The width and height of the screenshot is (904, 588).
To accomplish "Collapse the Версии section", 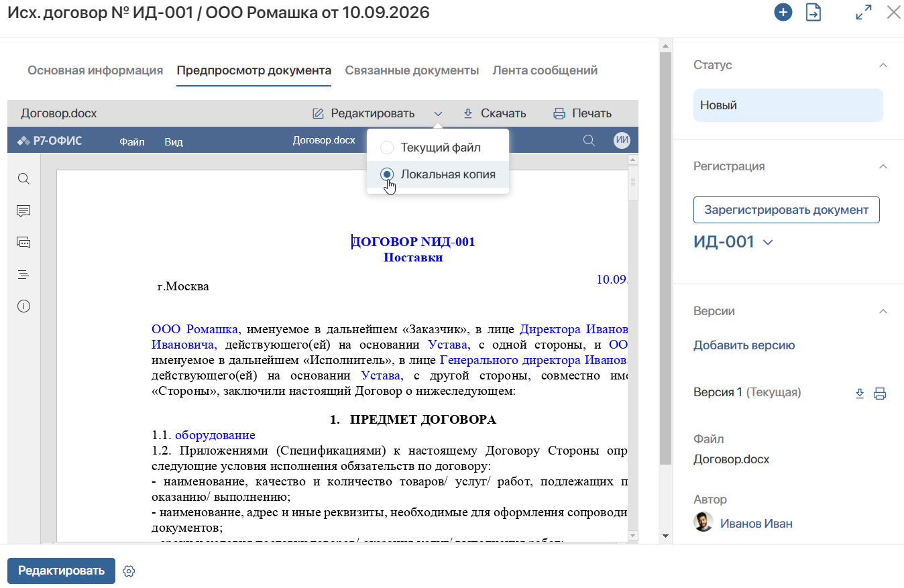I will (883, 311).
